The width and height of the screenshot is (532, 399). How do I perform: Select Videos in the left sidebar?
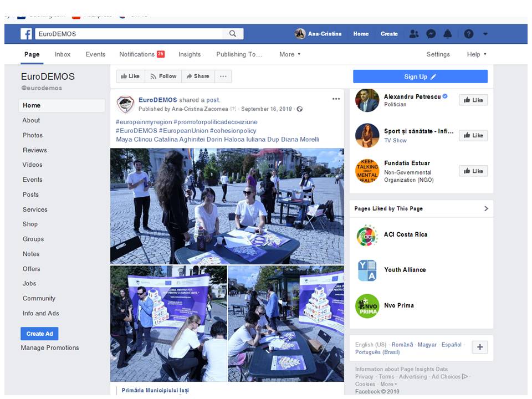(x=32, y=165)
